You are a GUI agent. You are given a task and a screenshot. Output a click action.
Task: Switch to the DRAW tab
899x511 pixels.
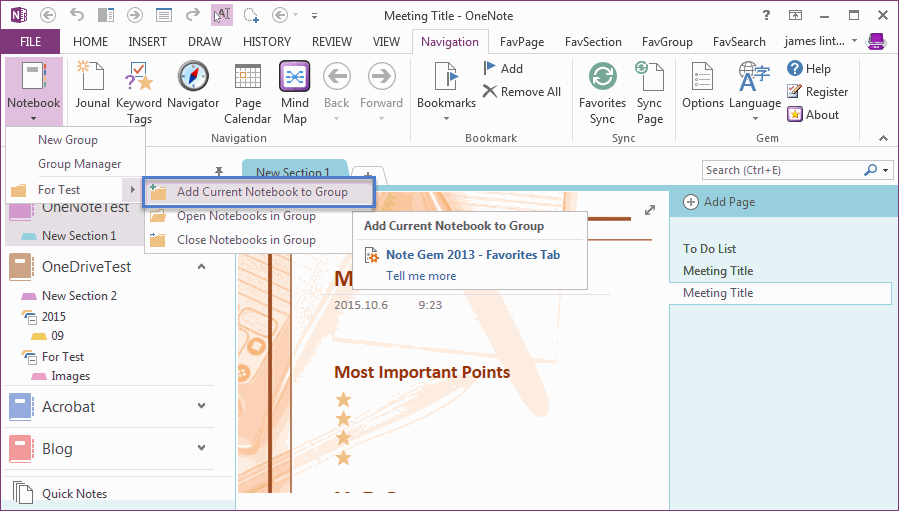tap(205, 42)
